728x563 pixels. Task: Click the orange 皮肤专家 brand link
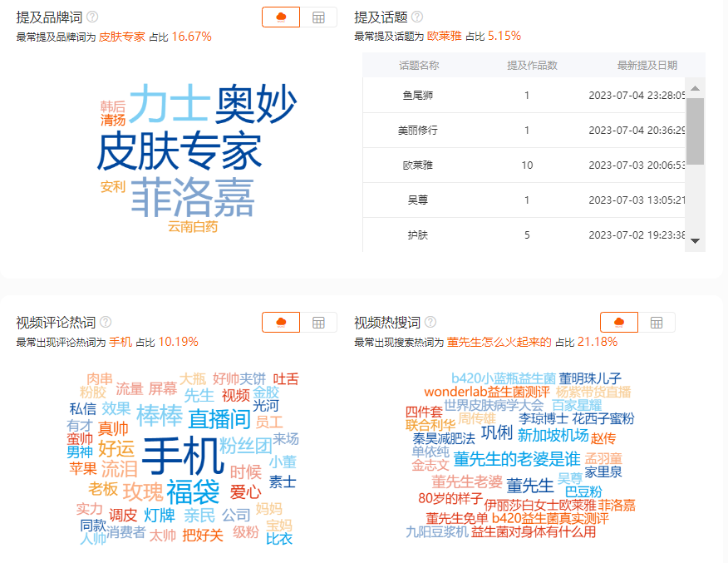[121, 37]
